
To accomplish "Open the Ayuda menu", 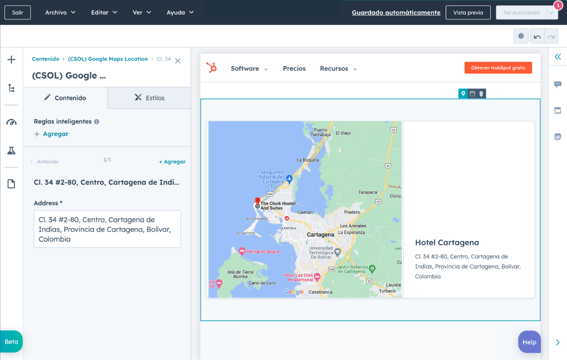I will pyautogui.click(x=180, y=12).
